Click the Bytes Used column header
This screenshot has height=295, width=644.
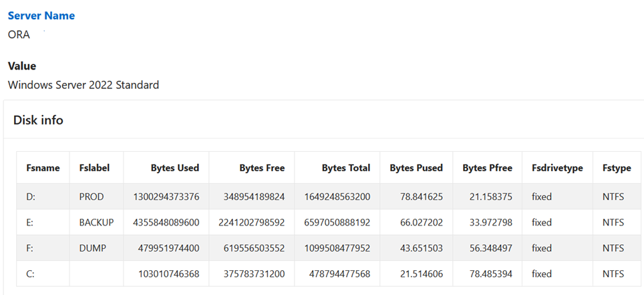pyautogui.click(x=175, y=168)
